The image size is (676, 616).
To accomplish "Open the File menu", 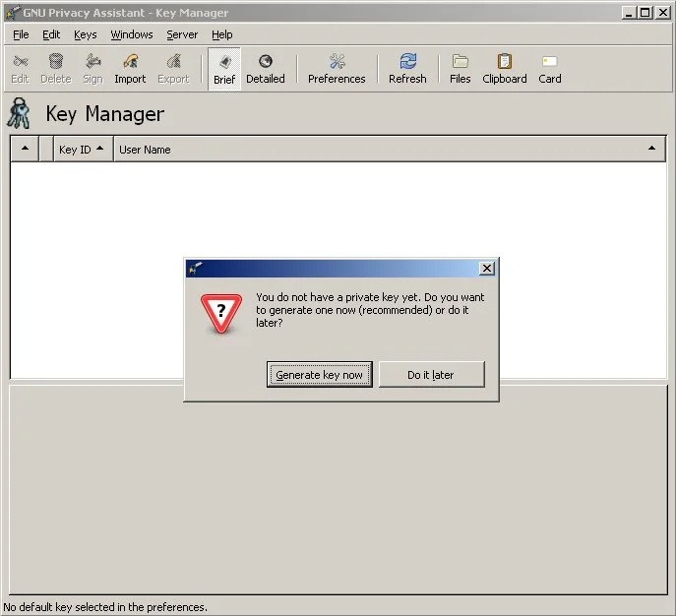I will (21, 34).
